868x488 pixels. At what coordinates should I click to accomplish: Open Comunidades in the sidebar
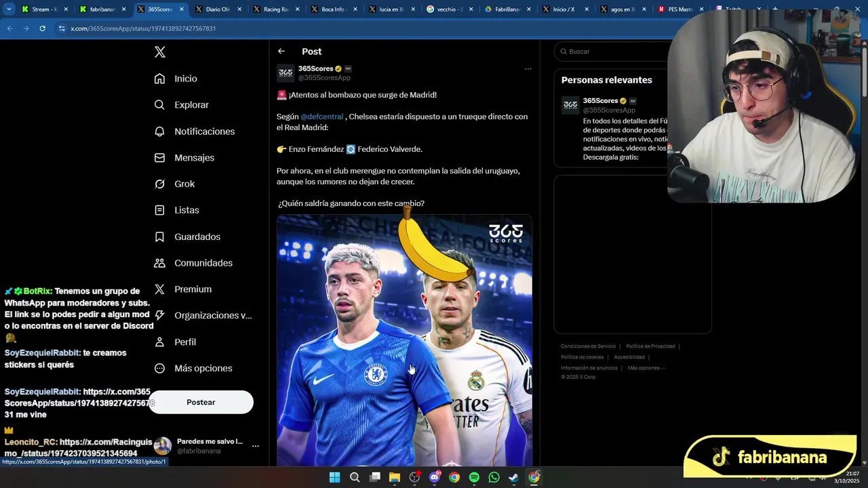point(193,263)
